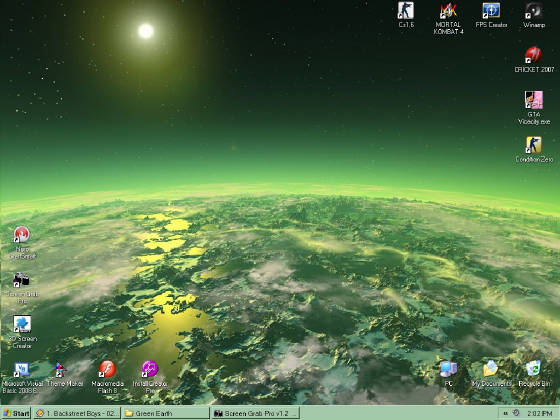
Task: Switch to Green Earth folder window
Action: 166,413
